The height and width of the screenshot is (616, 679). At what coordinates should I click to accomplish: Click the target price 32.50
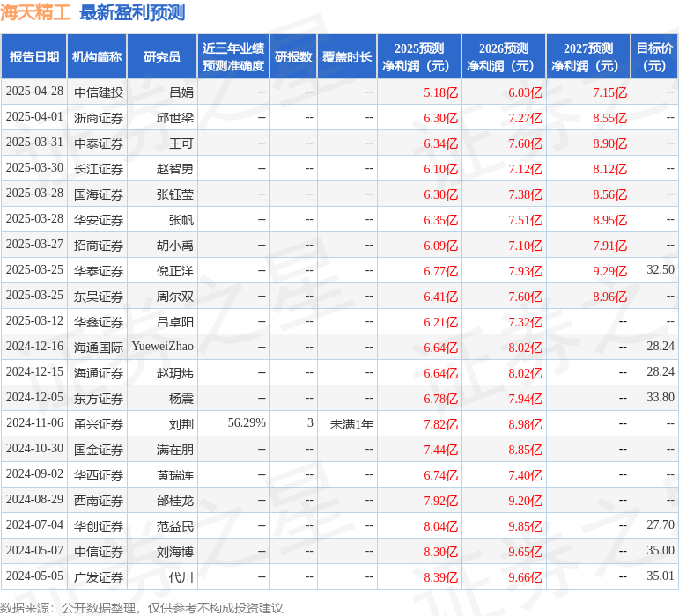pos(661,269)
